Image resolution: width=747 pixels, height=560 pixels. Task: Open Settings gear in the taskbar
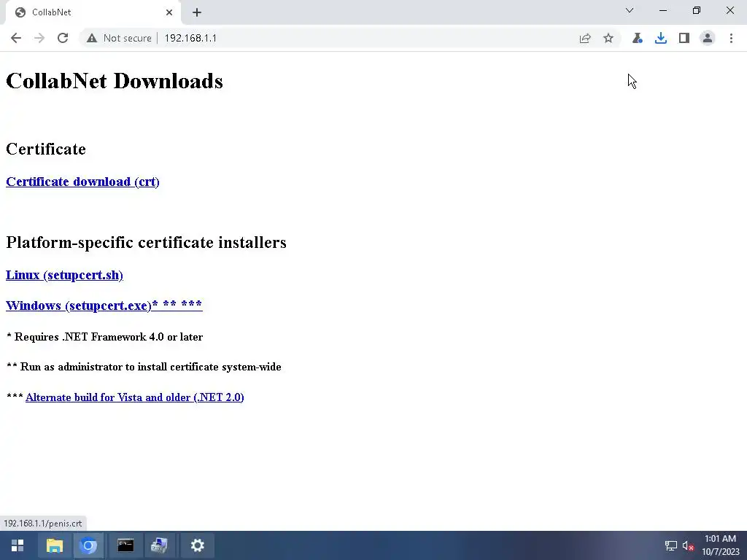197,545
